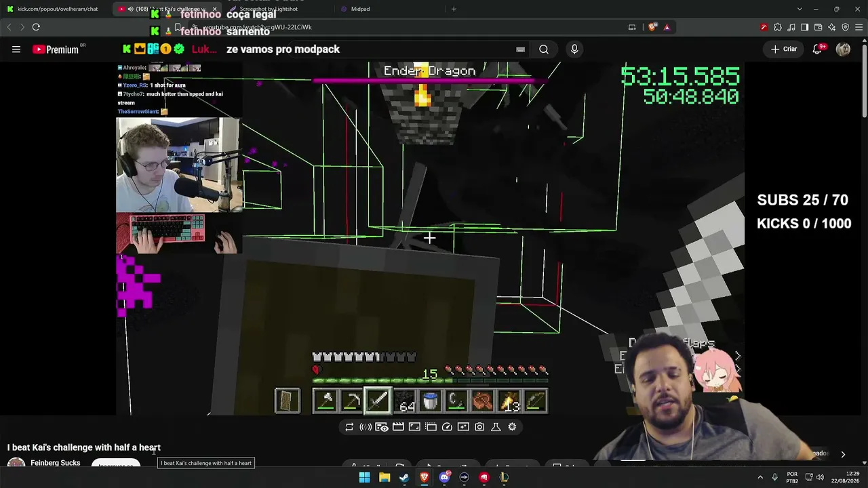This screenshot has height=488, width=868.
Task: Click the sparkle enhancement icon below the video
Action: (x=463, y=427)
